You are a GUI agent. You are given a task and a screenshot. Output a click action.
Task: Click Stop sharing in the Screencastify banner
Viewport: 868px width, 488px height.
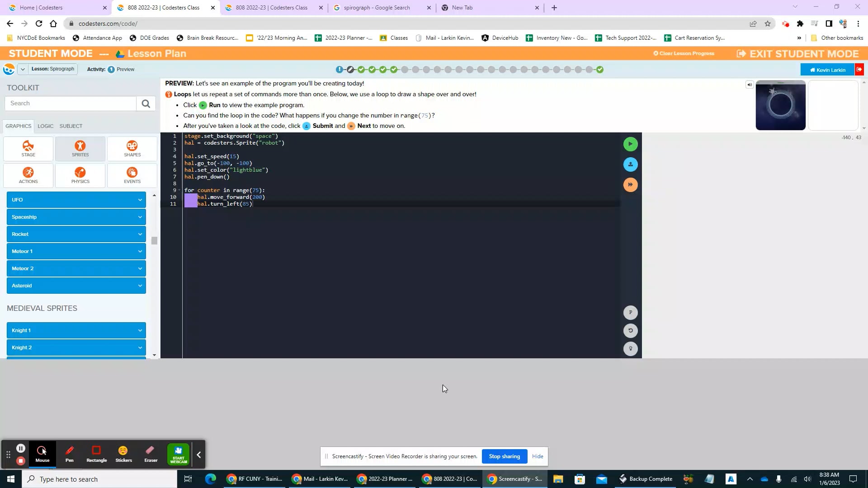[x=504, y=456]
